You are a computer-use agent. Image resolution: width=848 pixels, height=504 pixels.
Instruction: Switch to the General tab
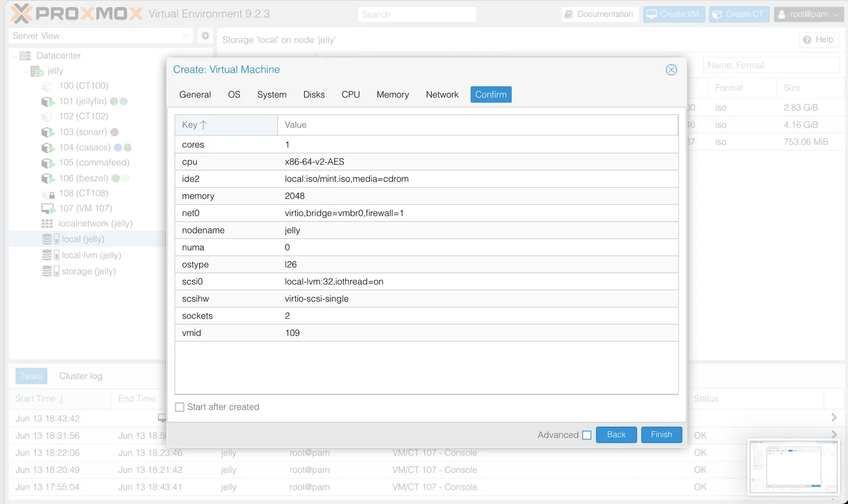tap(195, 94)
